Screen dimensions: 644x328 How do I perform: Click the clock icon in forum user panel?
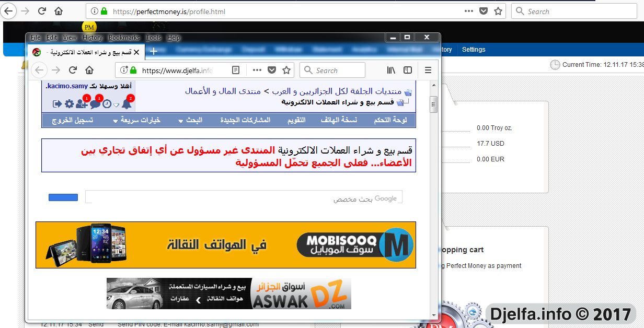(x=107, y=104)
